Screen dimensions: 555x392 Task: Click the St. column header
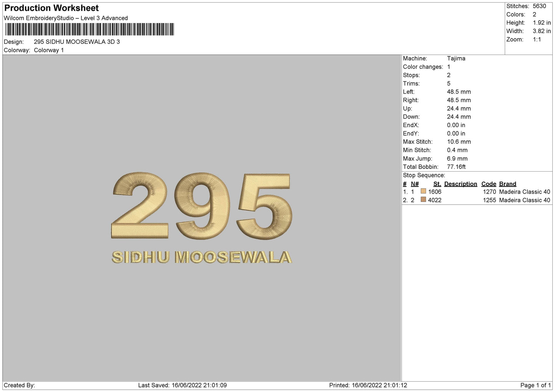(437, 184)
